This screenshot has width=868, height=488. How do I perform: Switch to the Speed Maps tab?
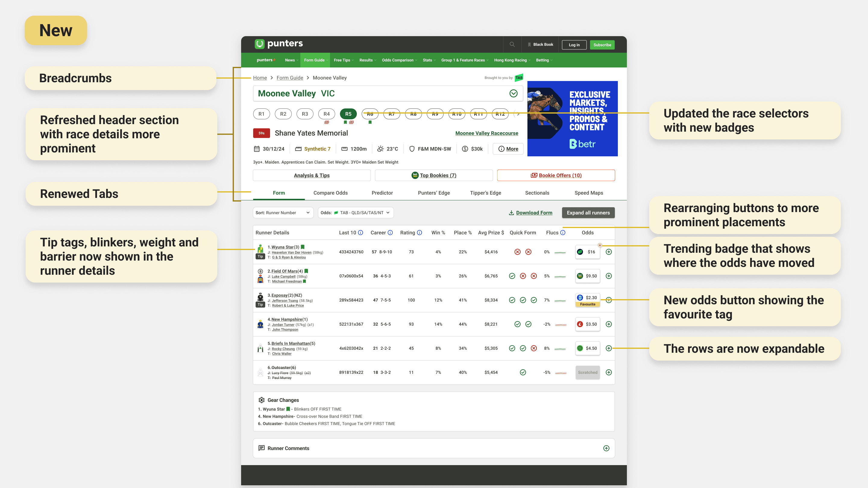589,193
